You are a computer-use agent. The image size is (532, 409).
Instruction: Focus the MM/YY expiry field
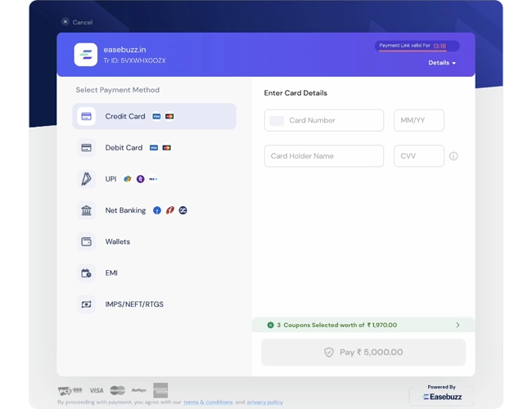coord(419,120)
